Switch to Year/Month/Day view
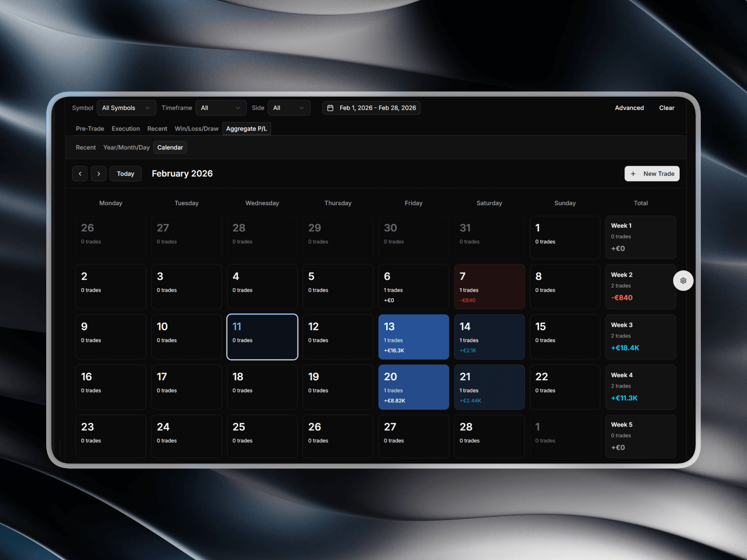 pyautogui.click(x=126, y=147)
